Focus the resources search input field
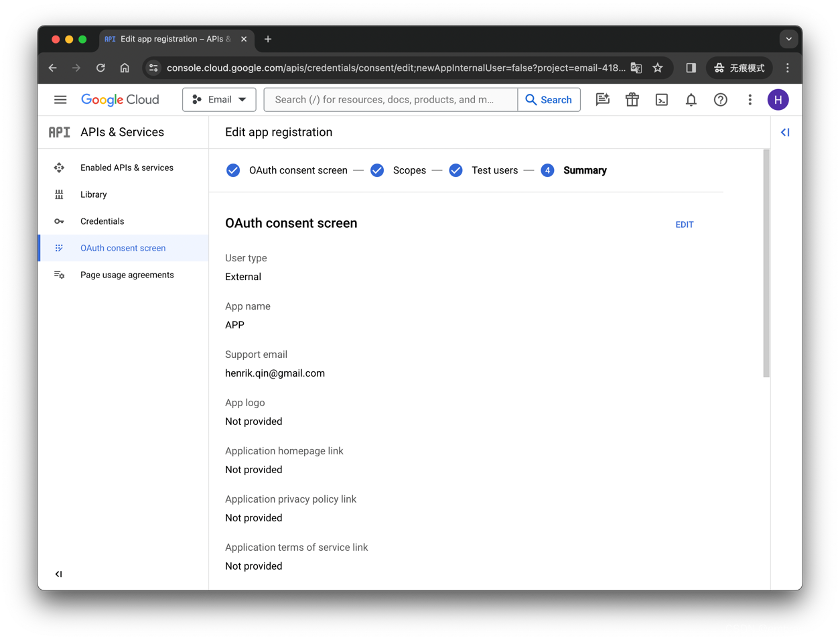Image resolution: width=840 pixels, height=640 pixels. pyautogui.click(x=391, y=100)
